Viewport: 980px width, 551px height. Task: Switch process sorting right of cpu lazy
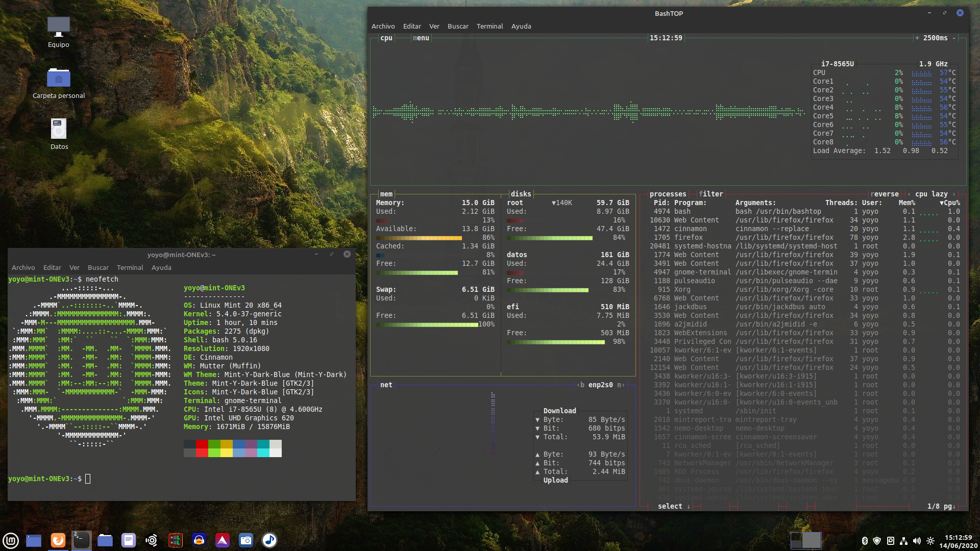coord(953,194)
